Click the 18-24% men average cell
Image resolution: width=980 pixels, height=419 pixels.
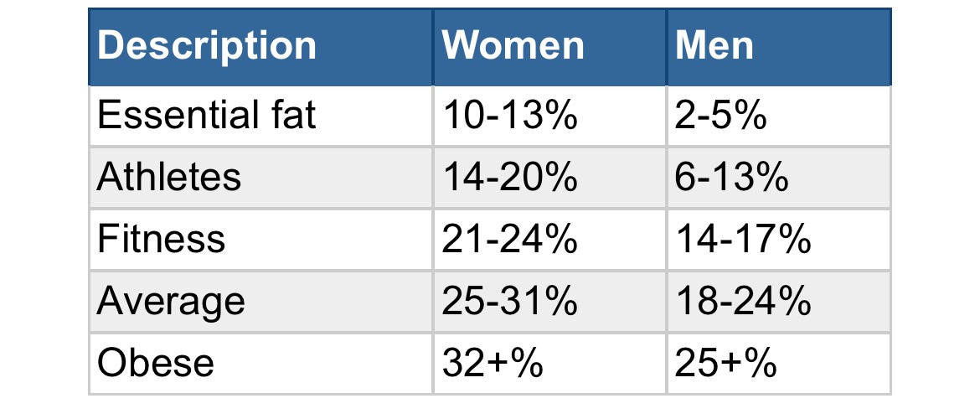pyautogui.click(x=743, y=302)
